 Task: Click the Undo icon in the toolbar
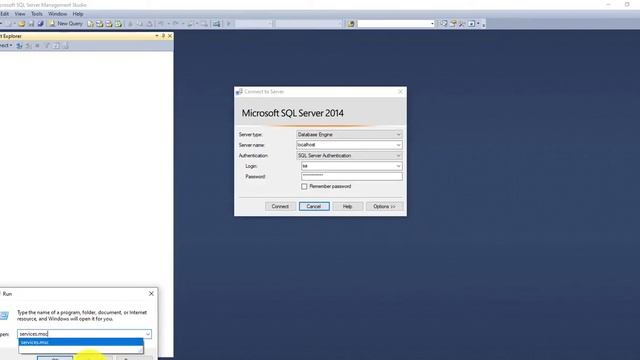(x=161, y=24)
